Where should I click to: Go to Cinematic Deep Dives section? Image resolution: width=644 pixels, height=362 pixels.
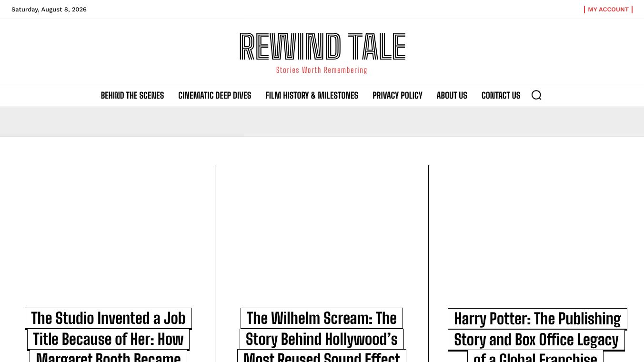[214, 95]
